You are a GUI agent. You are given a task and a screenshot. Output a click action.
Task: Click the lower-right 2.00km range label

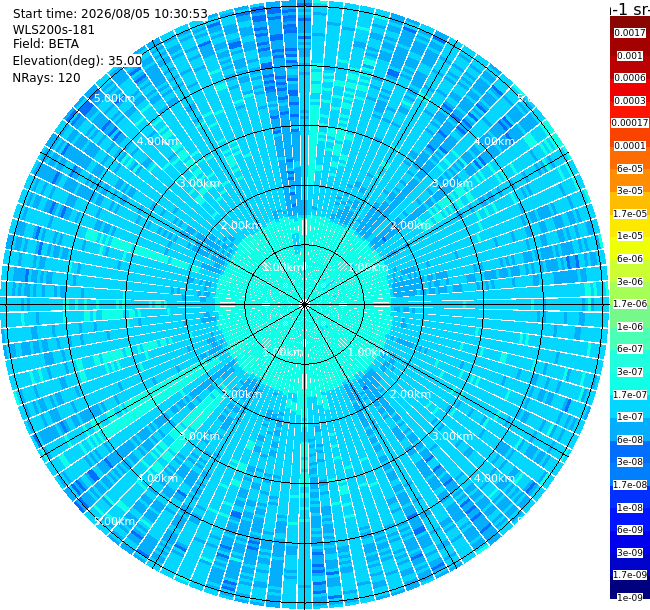(410, 394)
